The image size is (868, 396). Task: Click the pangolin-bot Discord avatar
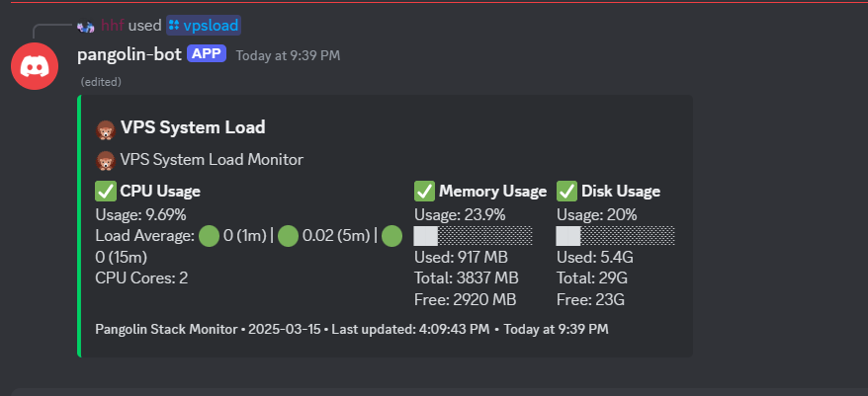click(35, 66)
